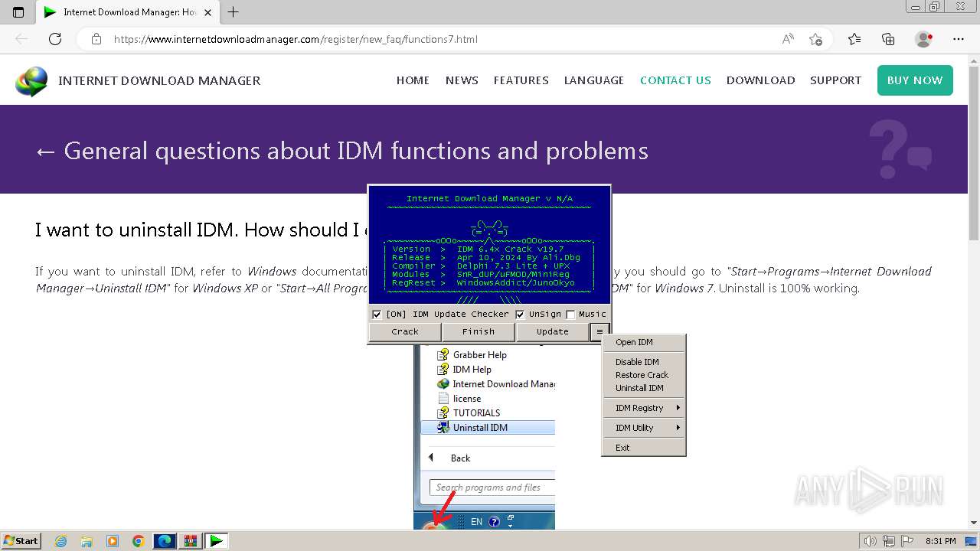Image resolution: width=980 pixels, height=551 pixels.
Task: Open the Favorites list
Action: pyautogui.click(x=854, y=39)
